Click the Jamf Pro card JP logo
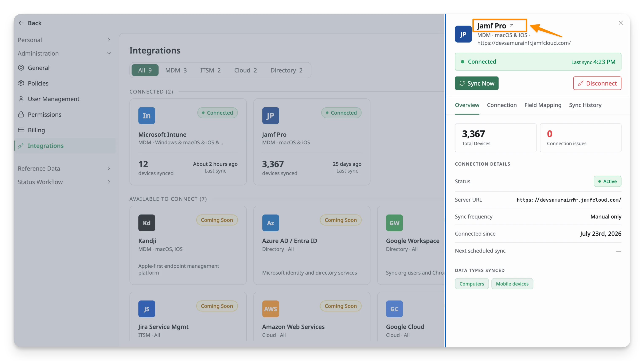This screenshot has height=361, width=644. pyautogui.click(x=270, y=115)
